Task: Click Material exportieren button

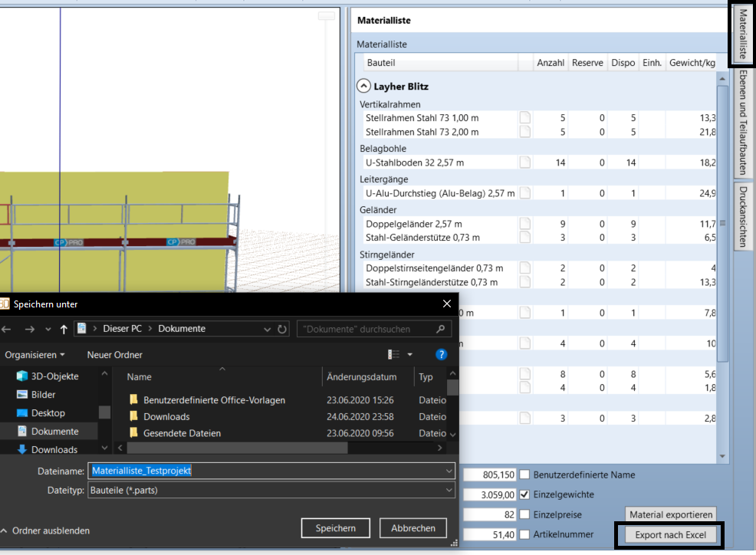Action: pos(671,514)
